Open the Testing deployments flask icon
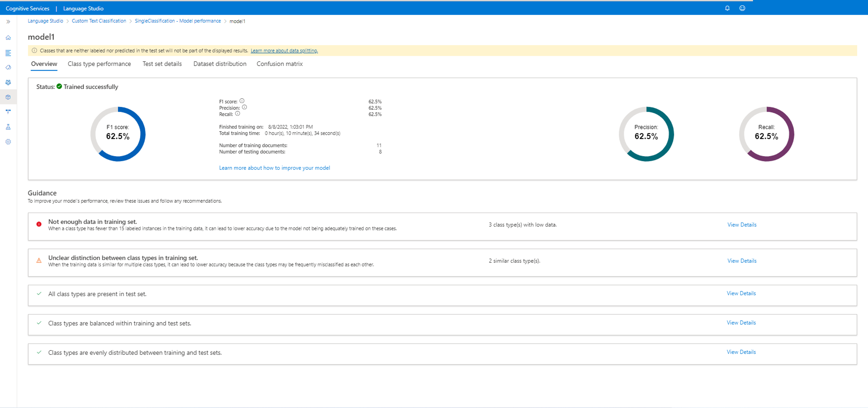Image resolution: width=868 pixels, height=408 pixels. click(8, 127)
